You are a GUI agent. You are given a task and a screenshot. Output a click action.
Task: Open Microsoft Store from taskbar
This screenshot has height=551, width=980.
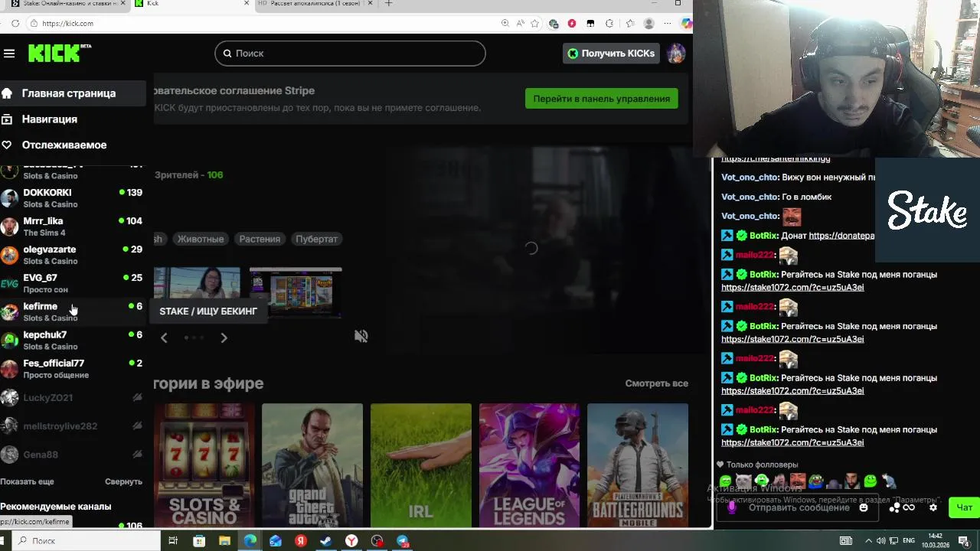click(x=199, y=540)
